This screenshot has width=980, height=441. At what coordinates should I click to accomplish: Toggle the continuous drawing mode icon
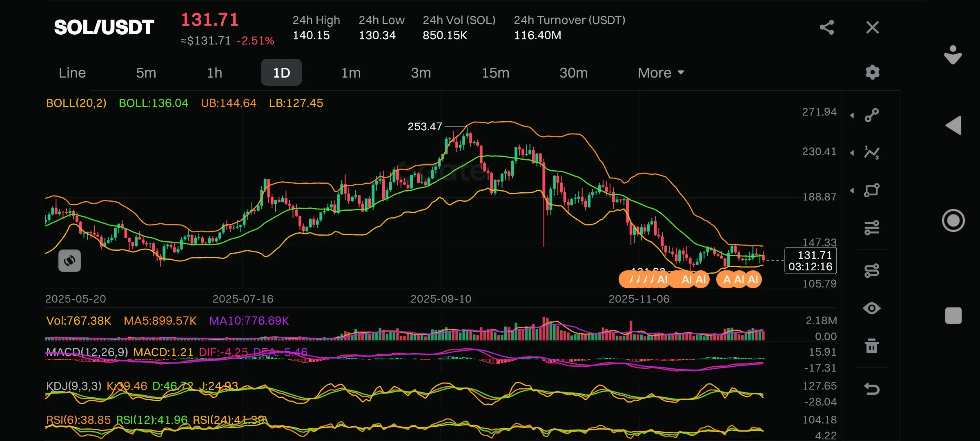coord(872,270)
